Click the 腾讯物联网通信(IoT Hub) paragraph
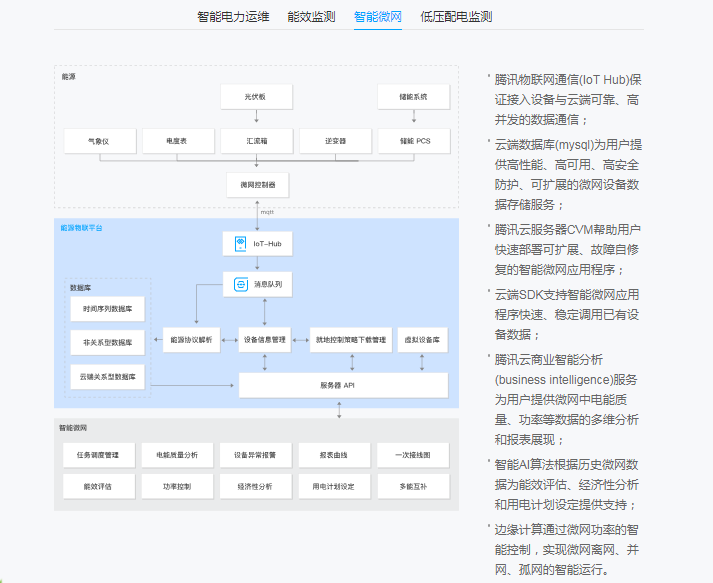Screen dimensions: 713x583 [x=567, y=100]
